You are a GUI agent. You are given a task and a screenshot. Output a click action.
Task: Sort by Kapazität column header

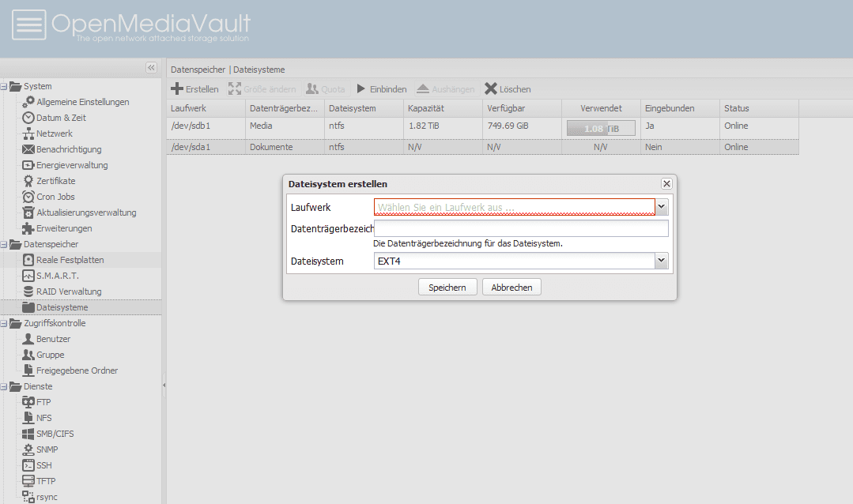click(443, 108)
